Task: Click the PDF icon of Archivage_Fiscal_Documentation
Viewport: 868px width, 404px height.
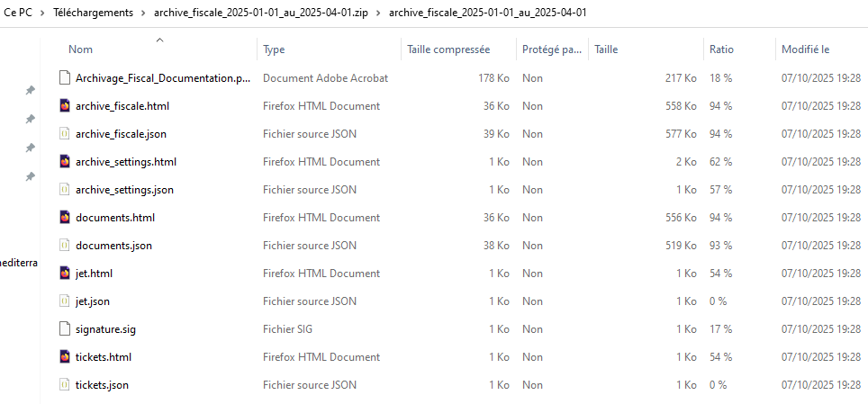Action: click(65, 78)
